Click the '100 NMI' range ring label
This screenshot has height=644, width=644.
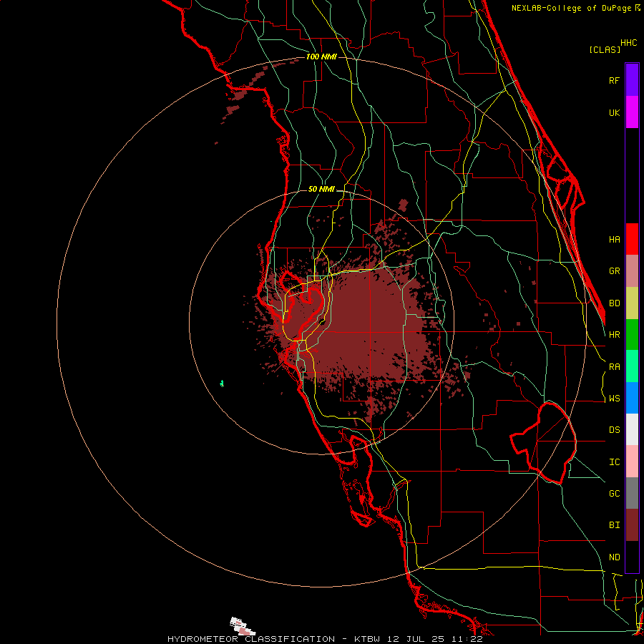(321, 57)
